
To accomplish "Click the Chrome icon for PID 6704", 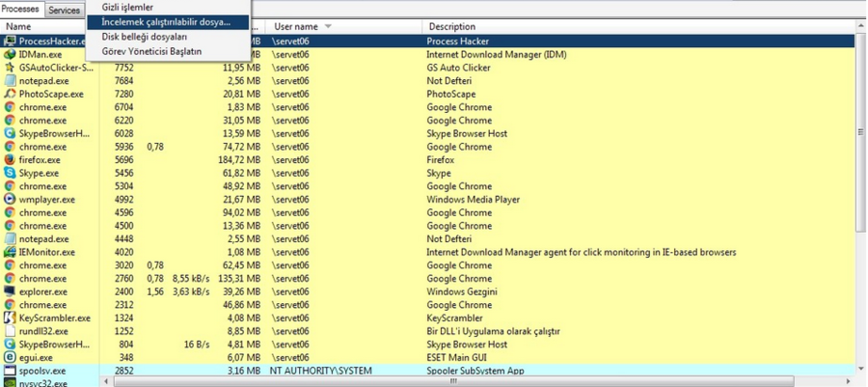I will 10,107.
